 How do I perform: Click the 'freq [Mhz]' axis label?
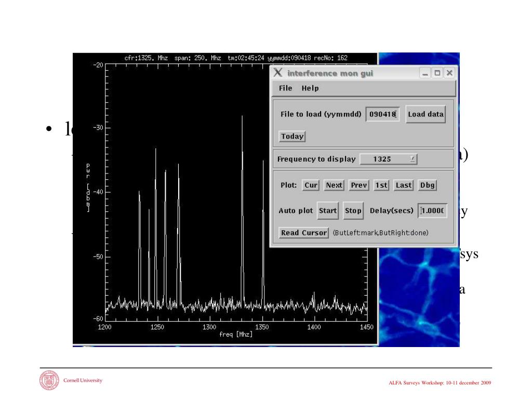tap(236, 335)
